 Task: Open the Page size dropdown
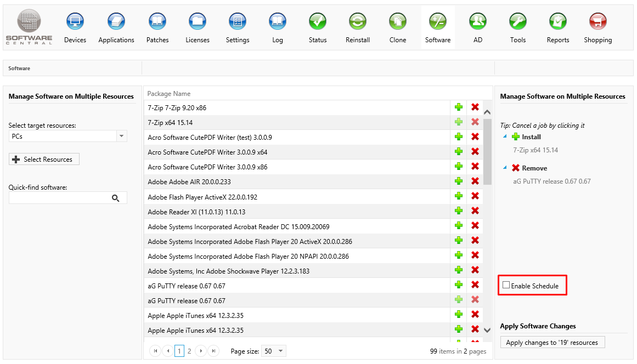click(x=281, y=351)
